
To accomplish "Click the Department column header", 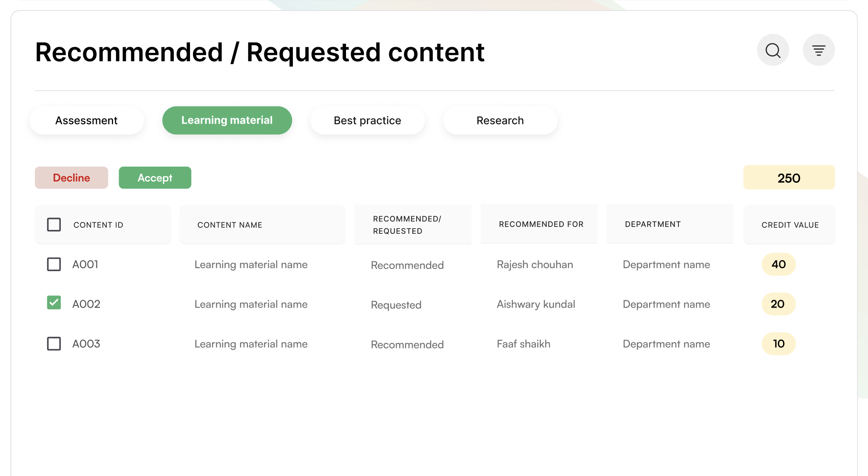I will pos(652,224).
